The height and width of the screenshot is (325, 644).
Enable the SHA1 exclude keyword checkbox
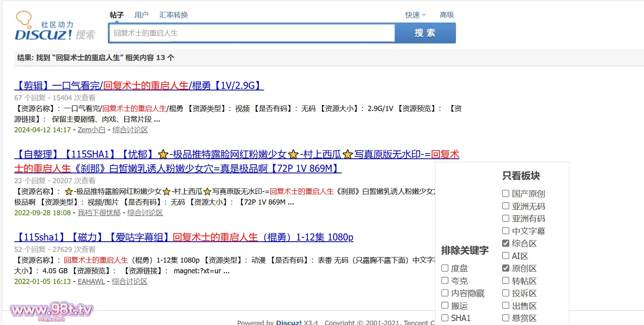445,318
